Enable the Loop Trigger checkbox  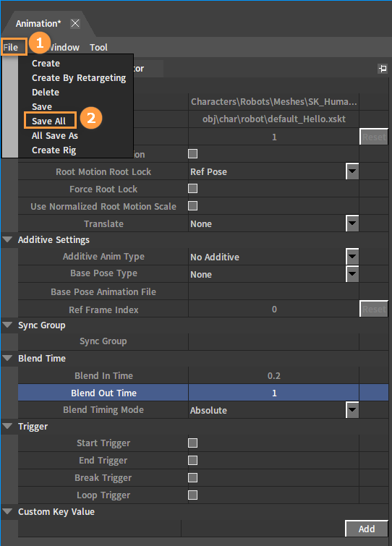point(192,495)
